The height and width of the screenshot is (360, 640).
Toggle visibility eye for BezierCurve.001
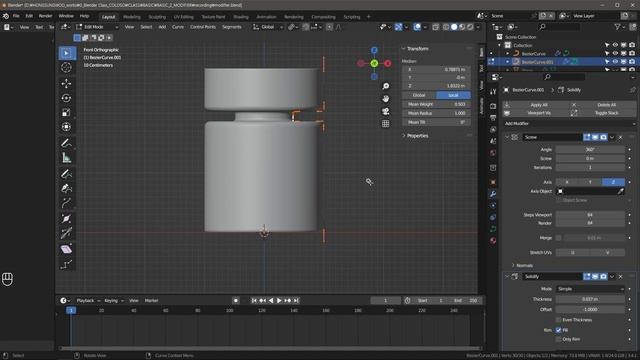(x=615, y=62)
